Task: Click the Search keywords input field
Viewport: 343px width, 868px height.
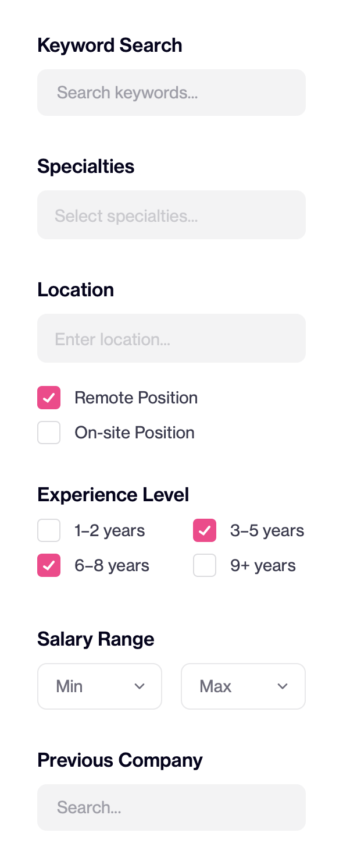Action: (x=172, y=92)
